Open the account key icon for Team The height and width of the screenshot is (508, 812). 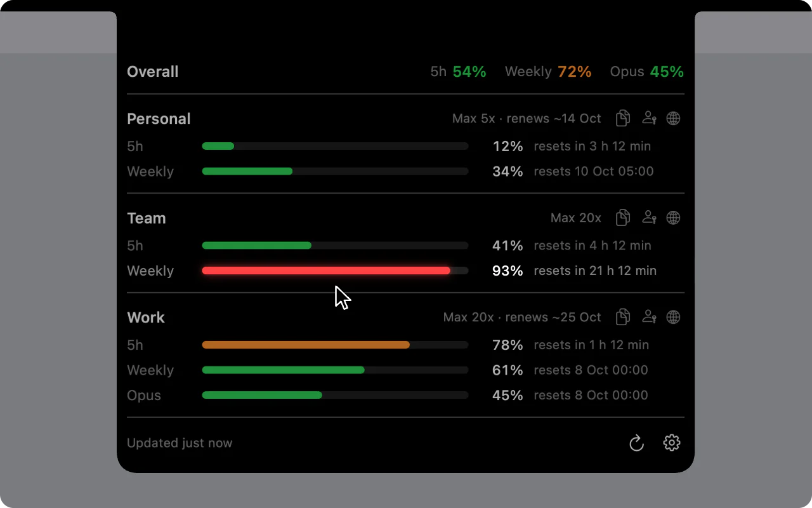click(649, 218)
